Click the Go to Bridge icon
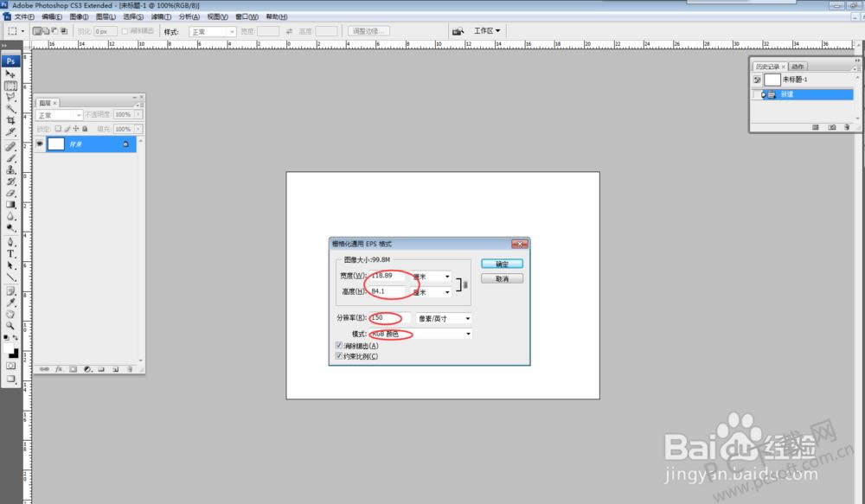The height and width of the screenshot is (504, 865). (x=457, y=31)
